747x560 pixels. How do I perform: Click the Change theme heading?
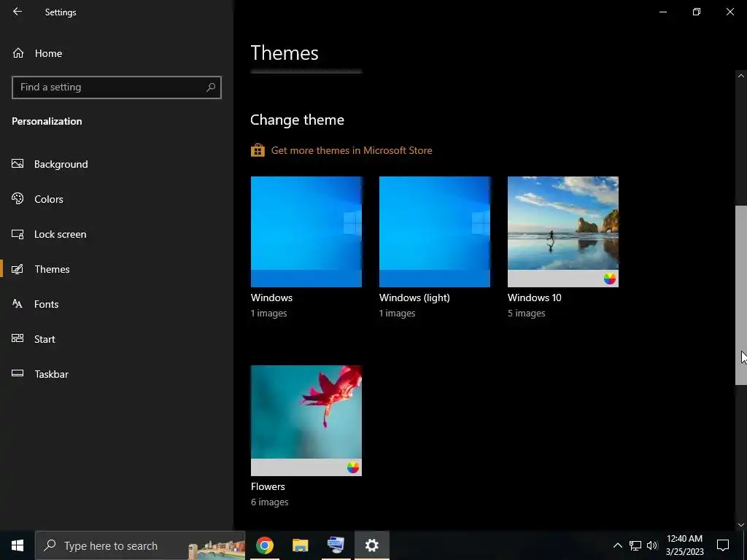point(298,120)
